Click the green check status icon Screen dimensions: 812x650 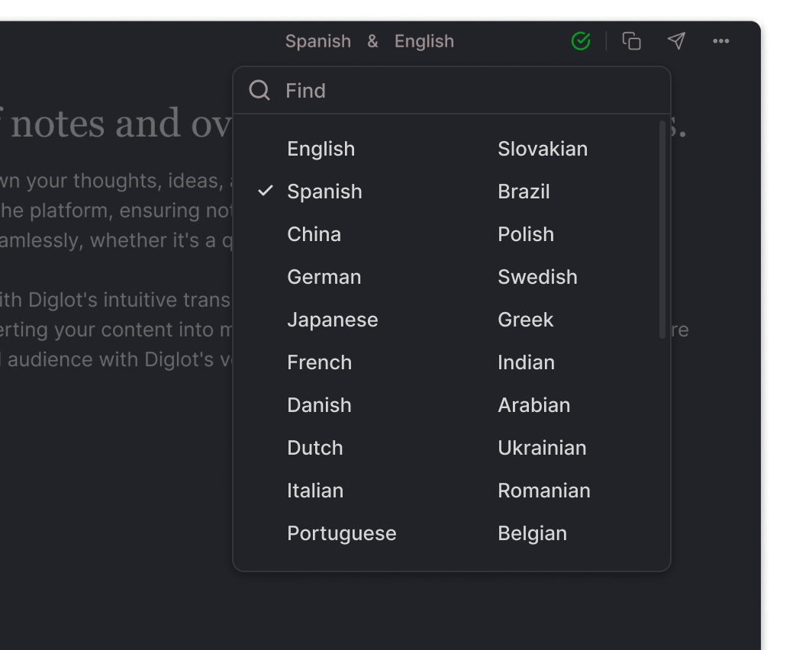pyautogui.click(x=580, y=41)
